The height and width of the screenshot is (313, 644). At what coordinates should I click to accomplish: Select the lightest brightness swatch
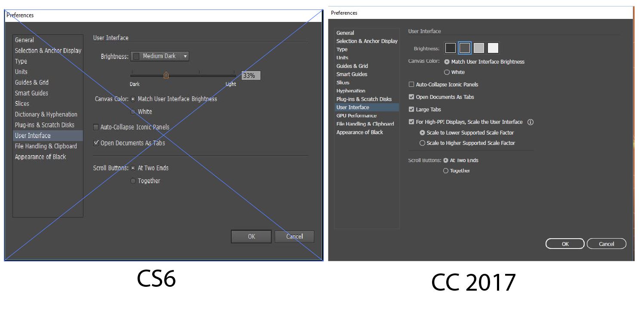[493, 48]
